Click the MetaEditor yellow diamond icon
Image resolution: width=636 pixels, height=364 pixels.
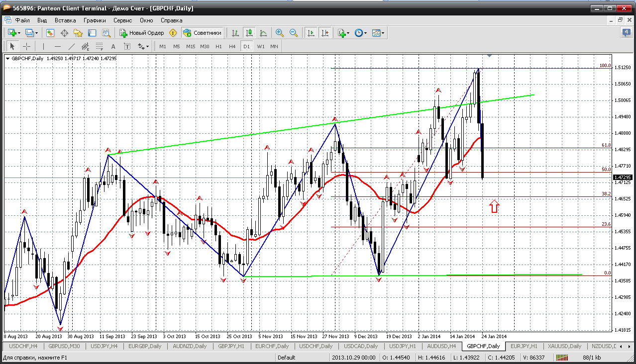point(173,33)
